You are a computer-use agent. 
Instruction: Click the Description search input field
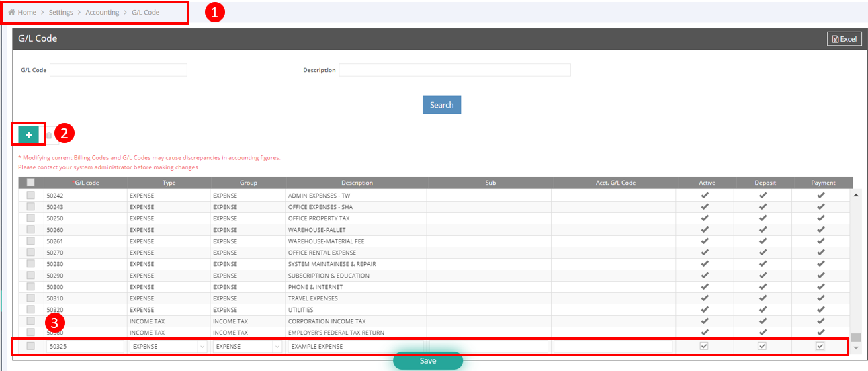pos(454,70)
